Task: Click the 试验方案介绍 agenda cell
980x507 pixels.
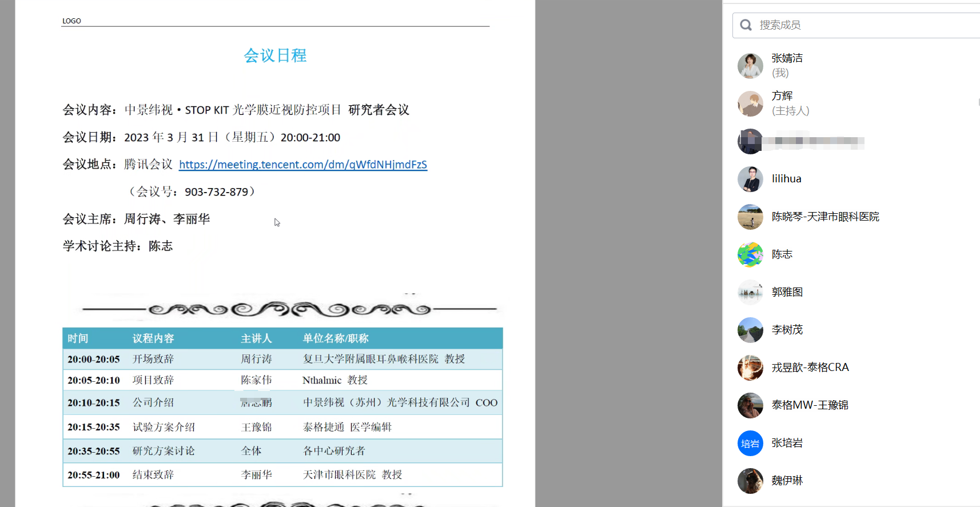Action: coord(164,427)
